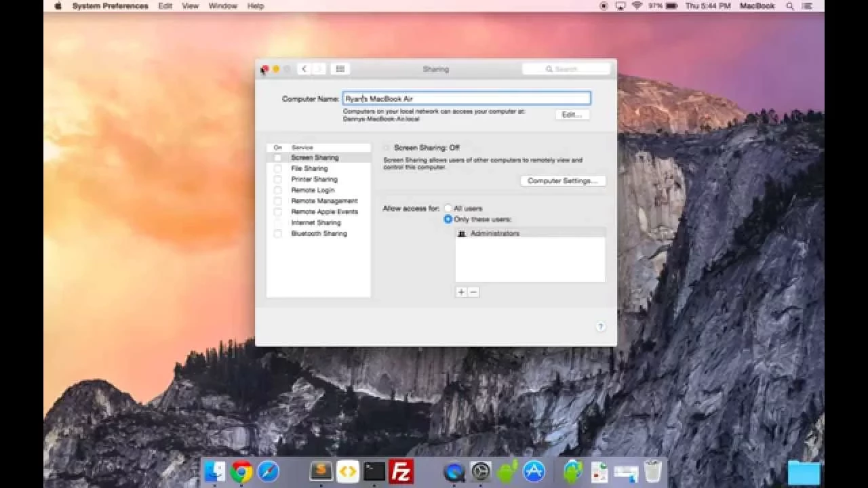Screen dimensions: 868x488
Task: Select the All users radio button
Action: (x=448, y=209)
